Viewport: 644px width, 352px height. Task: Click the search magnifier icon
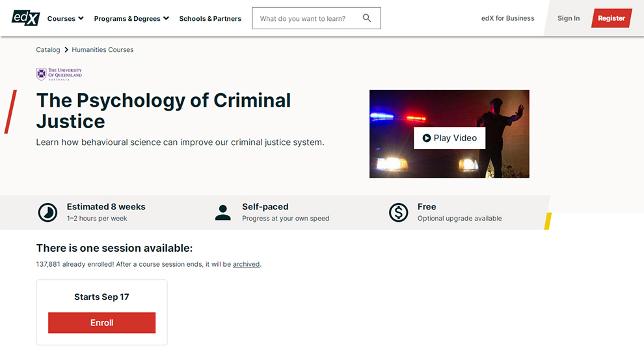click(367, 18)
